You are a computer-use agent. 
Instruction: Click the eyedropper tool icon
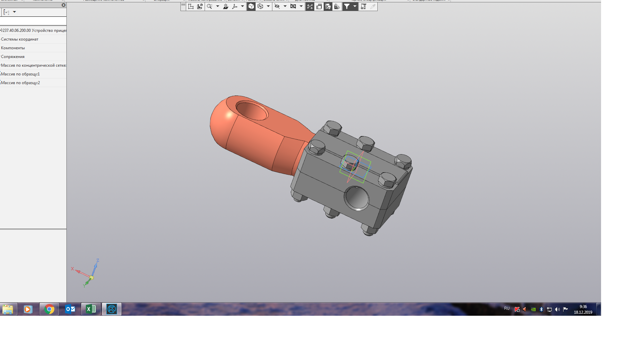[x=373, y=6]
